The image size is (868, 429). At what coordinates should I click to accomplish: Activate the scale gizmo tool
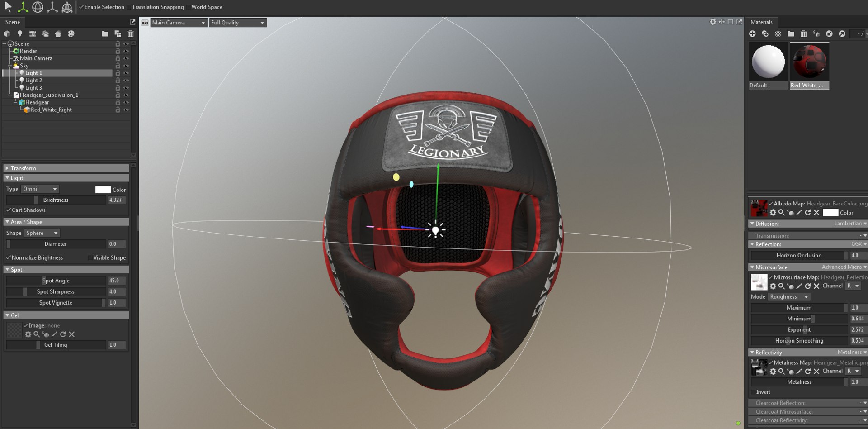pyautogui.click(x=52, y=7)
